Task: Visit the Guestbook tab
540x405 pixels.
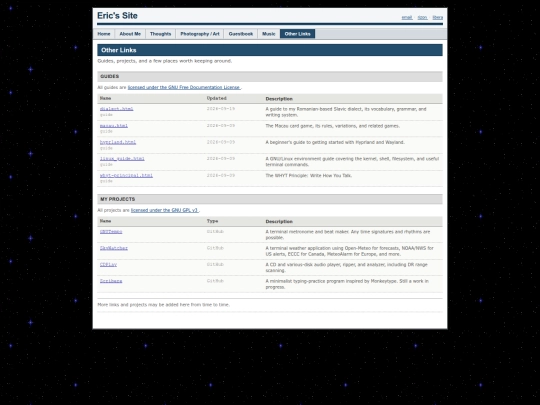Action: click(x=241, y=34)
